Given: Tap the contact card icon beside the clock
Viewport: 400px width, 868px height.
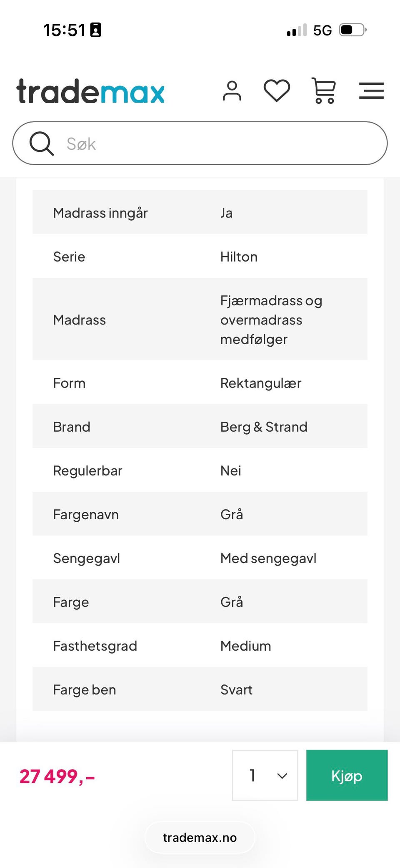Looking at the screenshot, I should [96, 30].
